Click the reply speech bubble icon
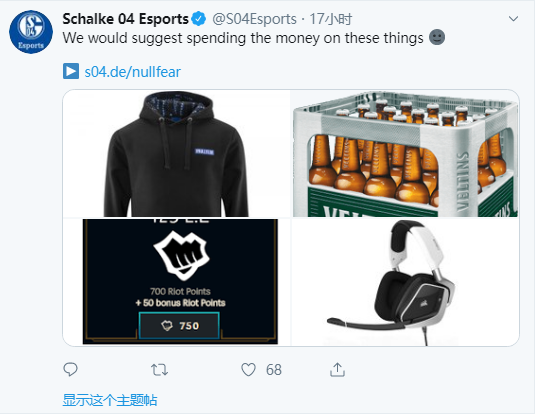This screenshot has width=547, height=414. (70, 369)
